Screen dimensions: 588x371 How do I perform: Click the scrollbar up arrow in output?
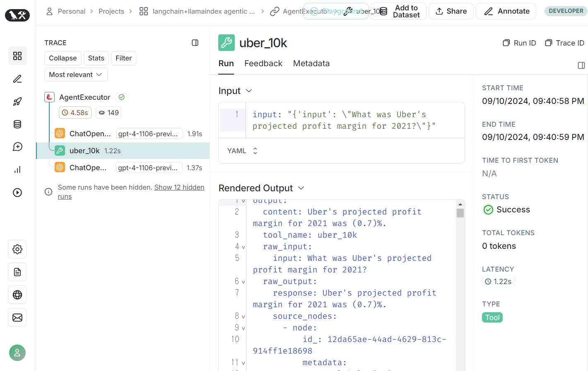[x=460, y=204]
